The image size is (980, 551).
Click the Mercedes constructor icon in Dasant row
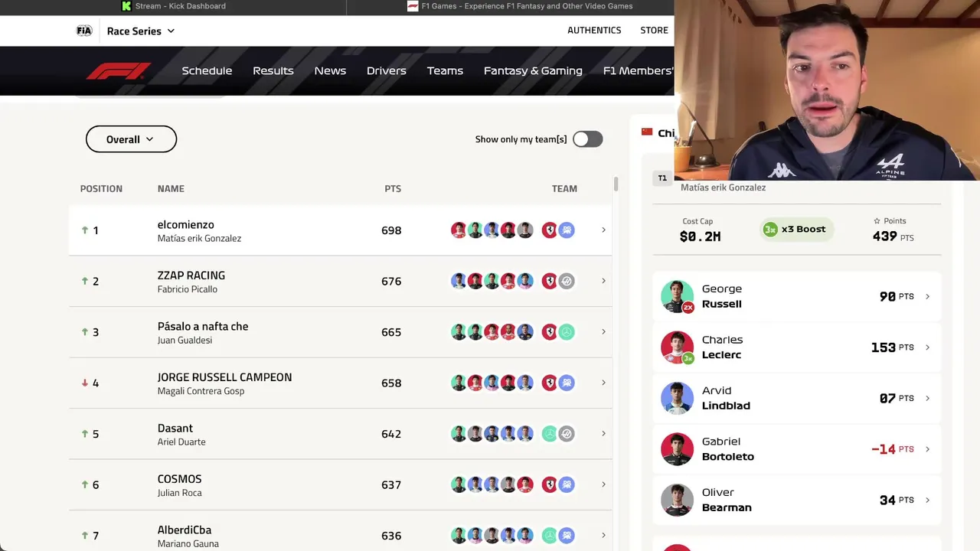click(x=550, y=434)
